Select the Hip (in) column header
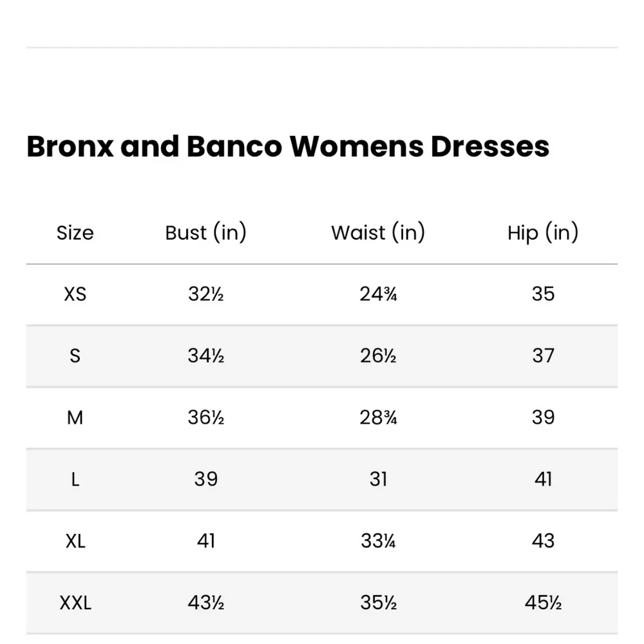 click(x=543, y=232)
